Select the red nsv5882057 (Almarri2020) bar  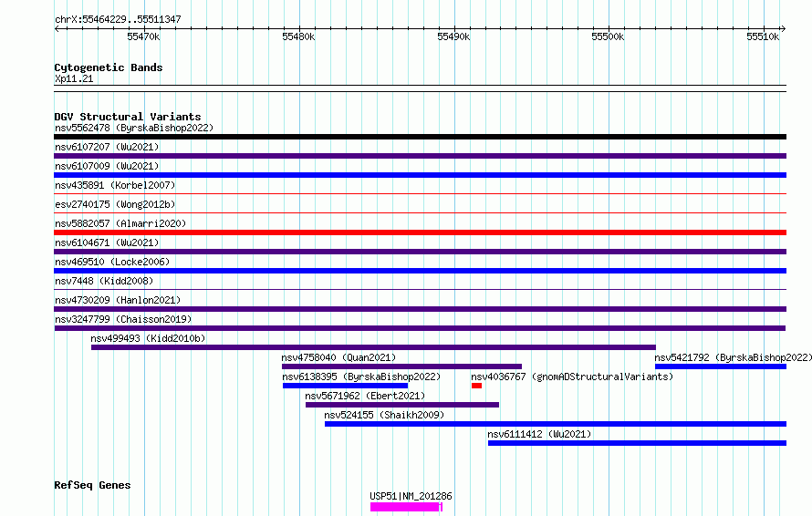420,232
